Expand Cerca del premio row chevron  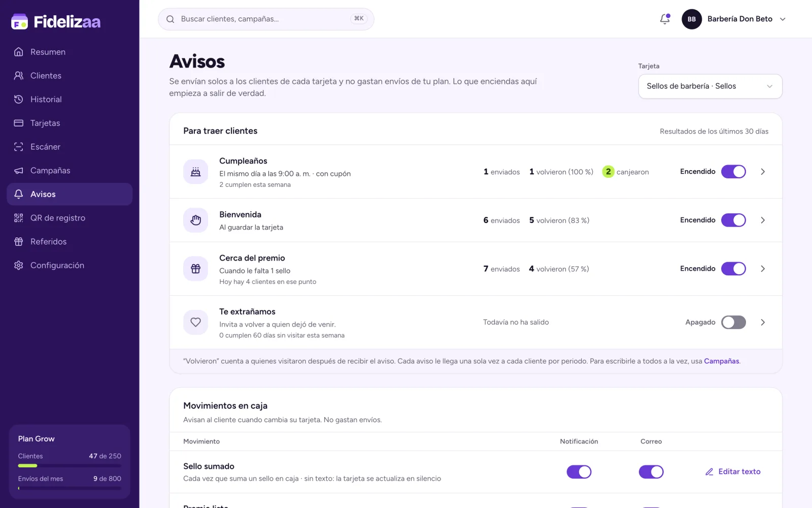pyautogui.click(x=763, y=269)
